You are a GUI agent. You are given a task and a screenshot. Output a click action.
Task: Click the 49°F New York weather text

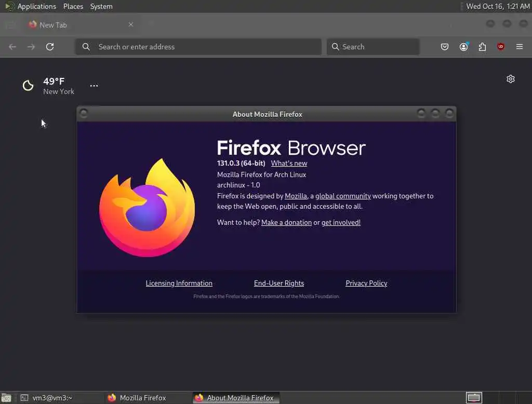[58, 86]
